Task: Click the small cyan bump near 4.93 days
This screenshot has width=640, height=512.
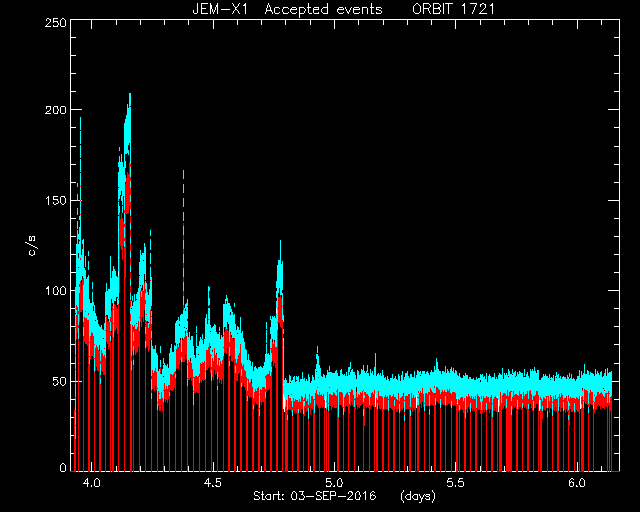Action: [x=317, y=356]
